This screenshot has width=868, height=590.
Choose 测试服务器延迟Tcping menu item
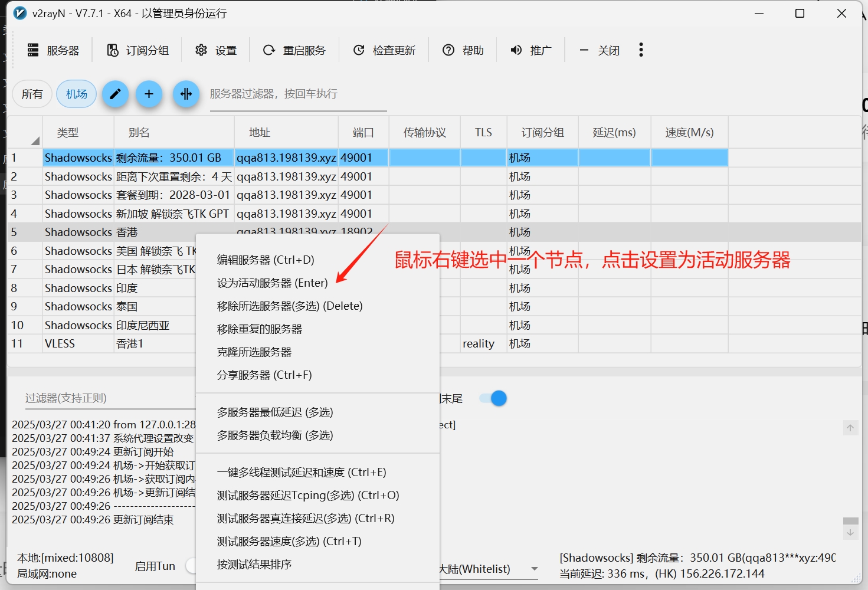(x=317, y=495)
